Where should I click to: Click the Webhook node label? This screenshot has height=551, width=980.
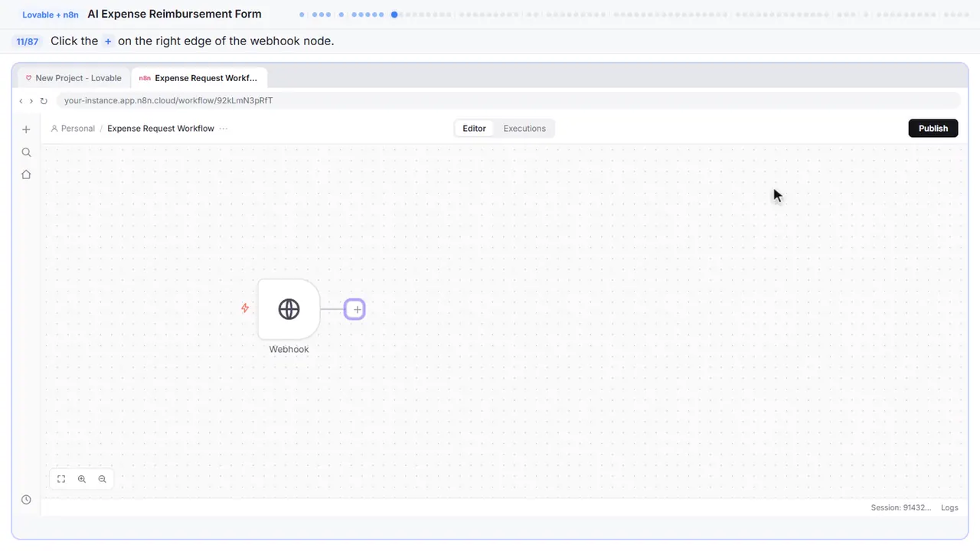click(289, 349)
